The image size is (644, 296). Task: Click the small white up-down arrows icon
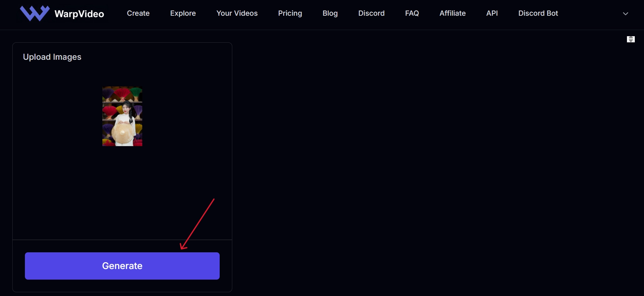tap(631, 39)
